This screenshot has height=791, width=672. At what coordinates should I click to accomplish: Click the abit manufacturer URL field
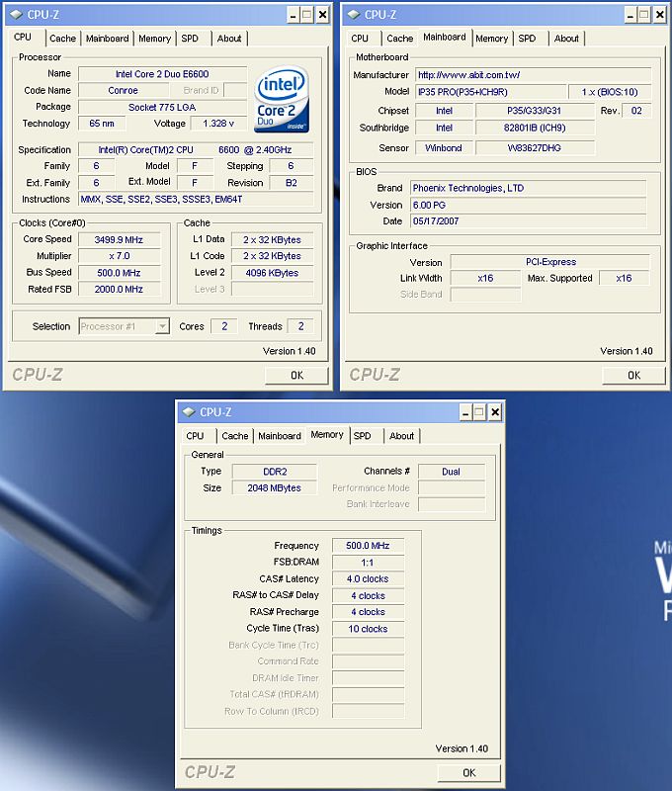tap(533, 75)
